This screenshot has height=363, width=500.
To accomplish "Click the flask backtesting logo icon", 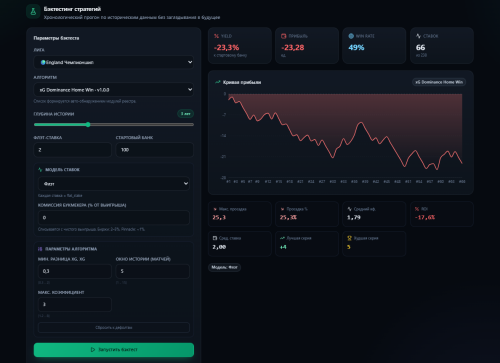I will click(33, 12).
